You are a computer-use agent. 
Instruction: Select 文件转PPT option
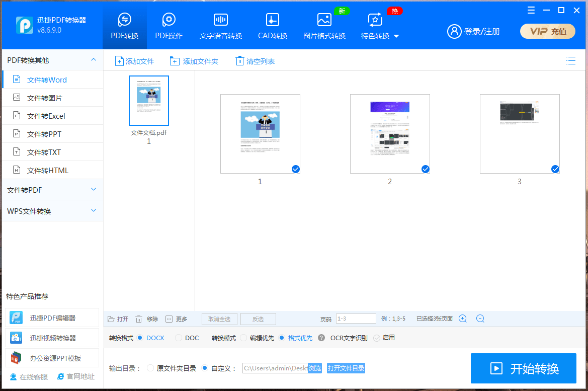click(52, 134)
